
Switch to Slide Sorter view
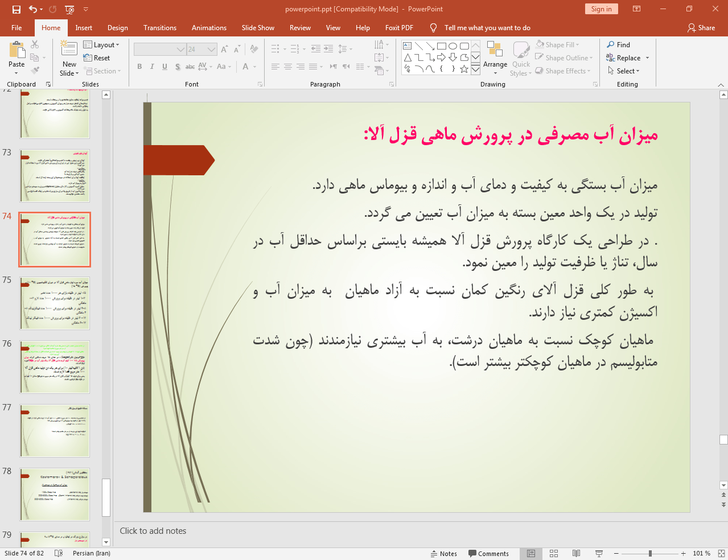point(554,554)
